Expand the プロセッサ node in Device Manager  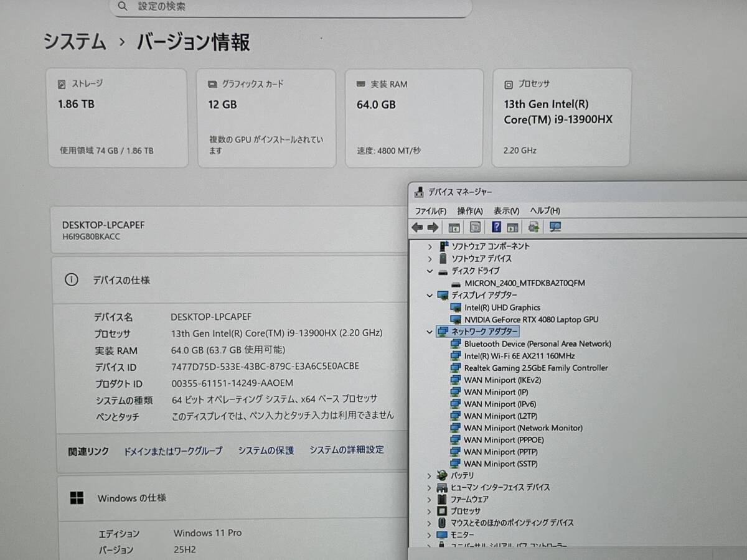pos(429,511)
